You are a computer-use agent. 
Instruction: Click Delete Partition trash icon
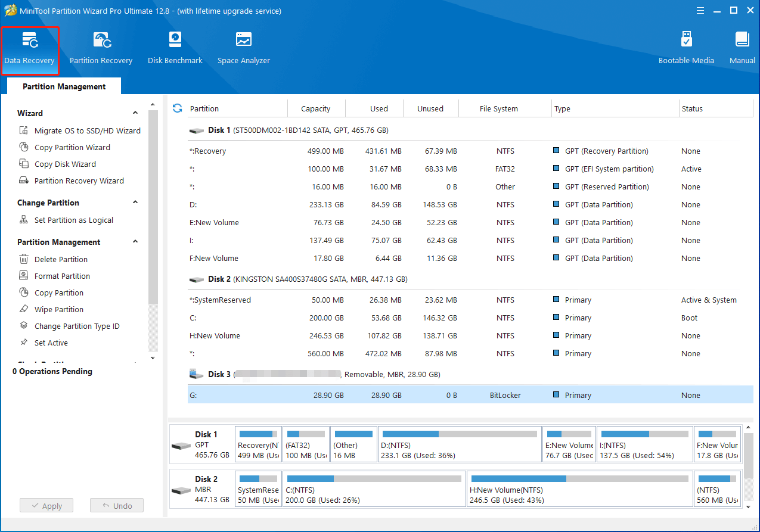coord(24,259)
